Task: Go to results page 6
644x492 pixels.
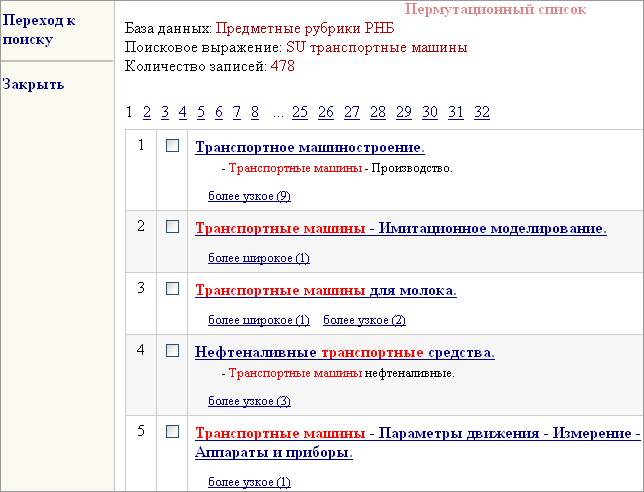Action: point(219,112)
